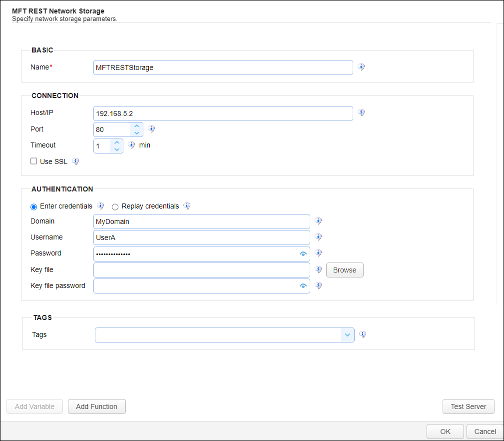Screen dimensions: 504x441
Task: Decrease the Port value with down arrow
Action: point(136,133)
